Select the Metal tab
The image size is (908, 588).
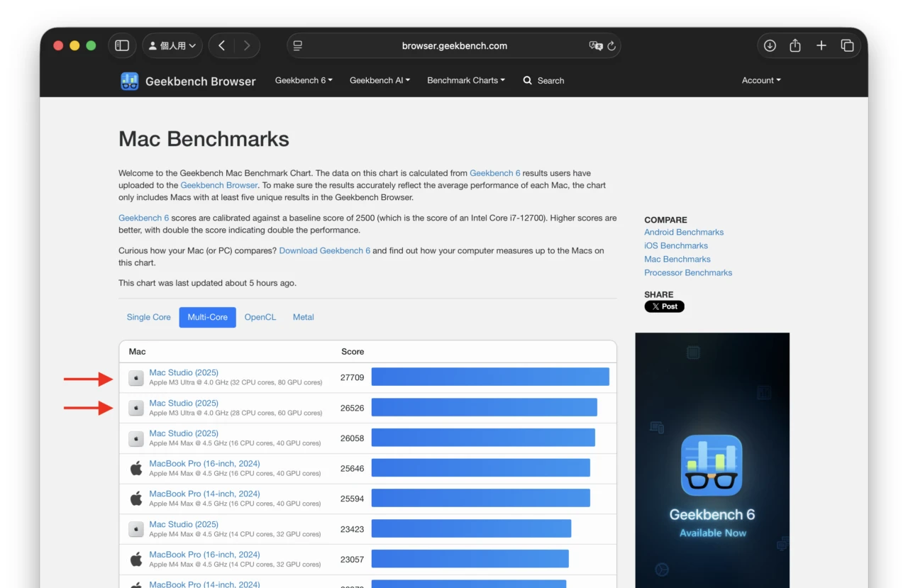[303, 317]
